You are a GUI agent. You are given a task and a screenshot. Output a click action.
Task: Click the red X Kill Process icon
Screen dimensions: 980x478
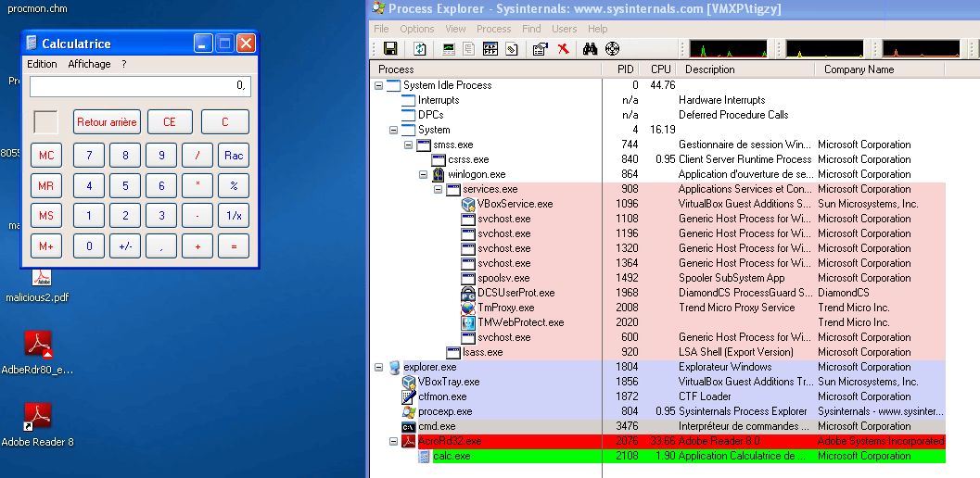pos(563,49)
